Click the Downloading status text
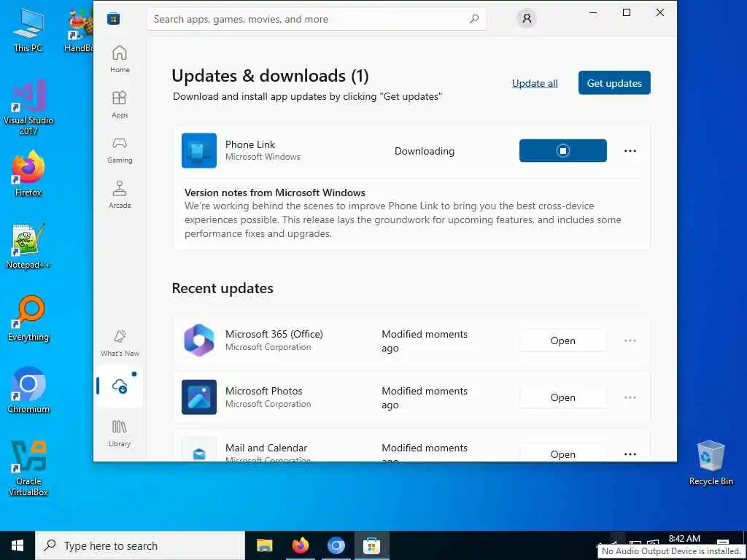The image size is (747, 560). pos(424,151)
